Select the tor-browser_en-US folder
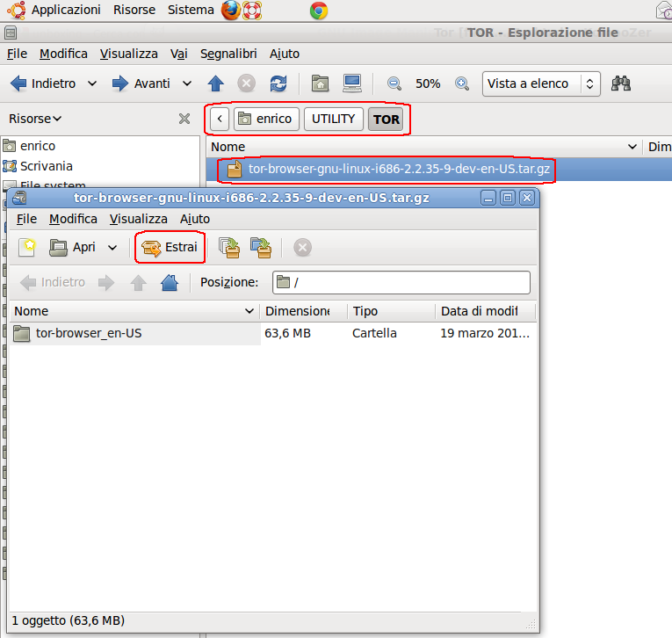This screenshot has height=638, width=672. (x=272, y=333)
